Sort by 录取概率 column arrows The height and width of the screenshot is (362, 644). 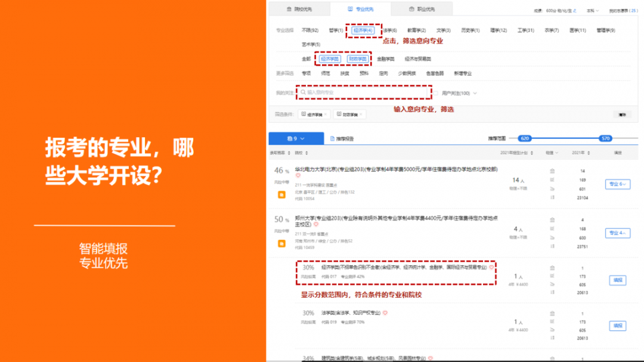pyautogui.click(x=289, y=153)
